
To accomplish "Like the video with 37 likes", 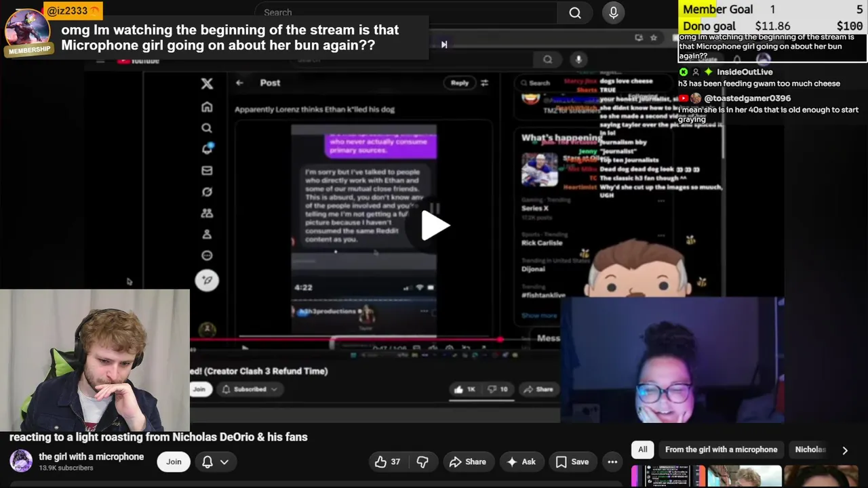I will click(387, 462).
